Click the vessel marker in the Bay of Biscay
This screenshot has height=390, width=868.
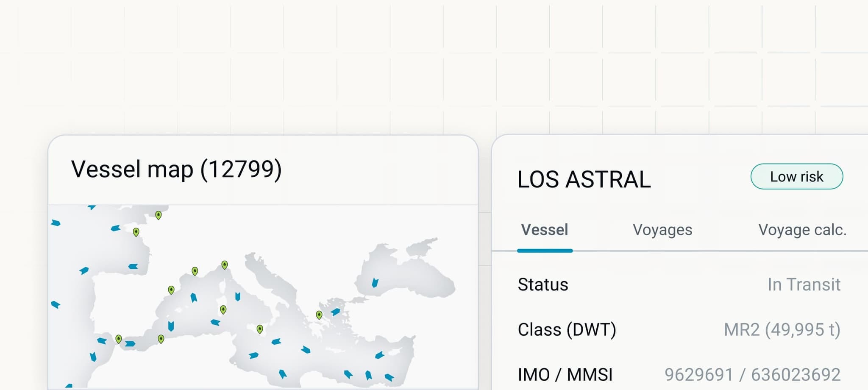coord(133,267)
